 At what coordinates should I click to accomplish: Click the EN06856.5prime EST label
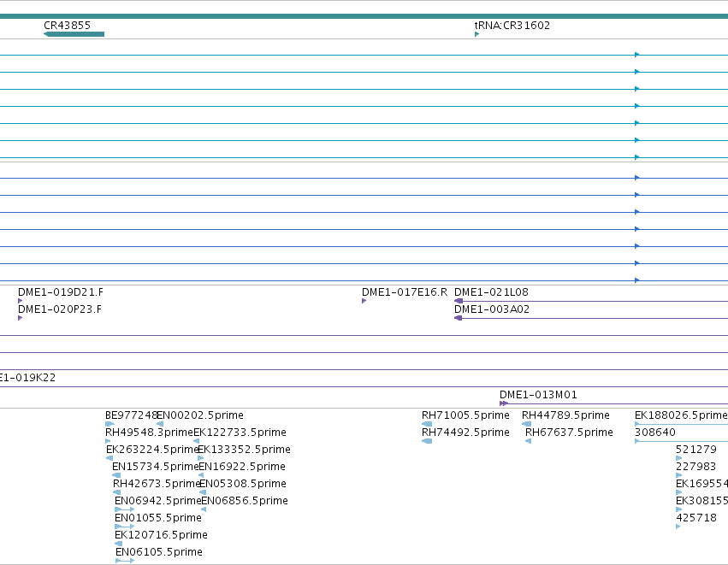click(x=245, y=501)
